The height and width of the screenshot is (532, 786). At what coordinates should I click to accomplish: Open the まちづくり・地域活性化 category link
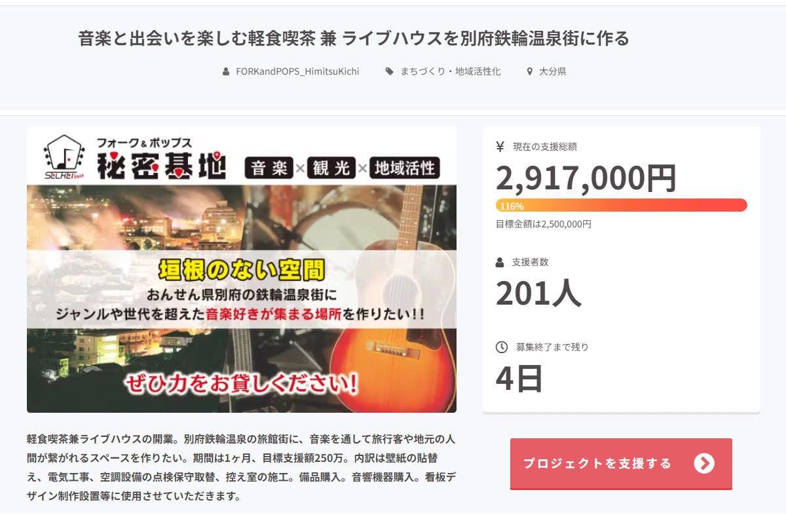[451, 71]
